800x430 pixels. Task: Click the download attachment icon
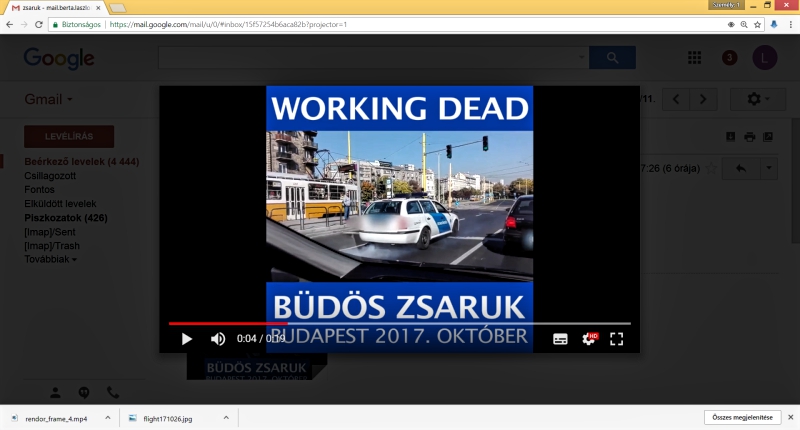tap(731, 137)
